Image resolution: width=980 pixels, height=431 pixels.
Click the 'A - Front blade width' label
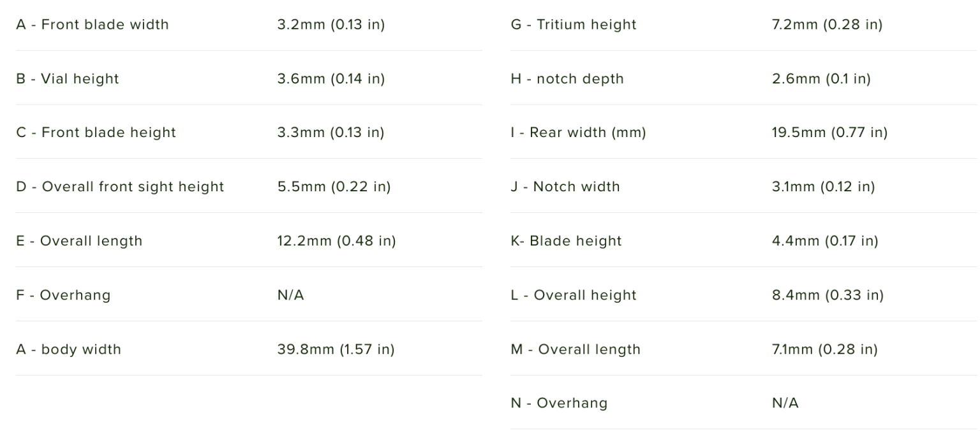click(93, 25)
